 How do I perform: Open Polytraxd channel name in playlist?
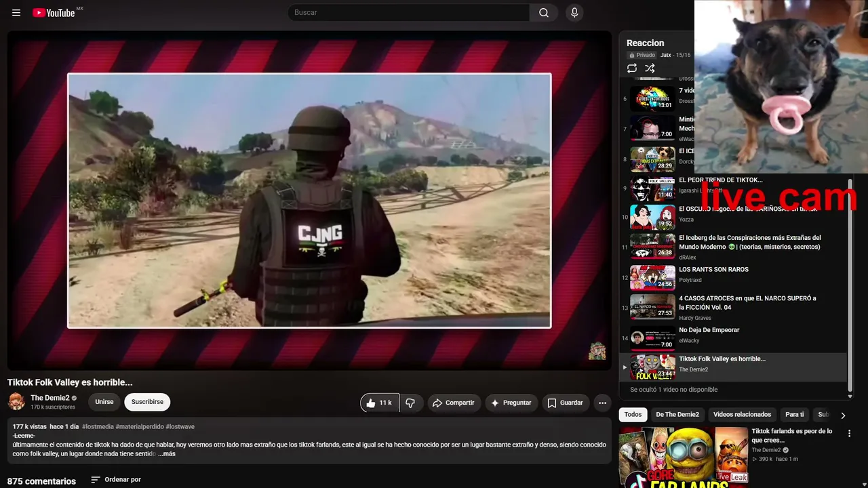690,280
